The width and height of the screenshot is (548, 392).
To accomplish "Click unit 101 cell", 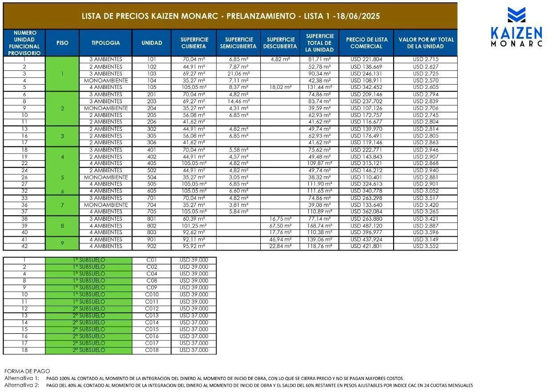I will coord(152,60).
